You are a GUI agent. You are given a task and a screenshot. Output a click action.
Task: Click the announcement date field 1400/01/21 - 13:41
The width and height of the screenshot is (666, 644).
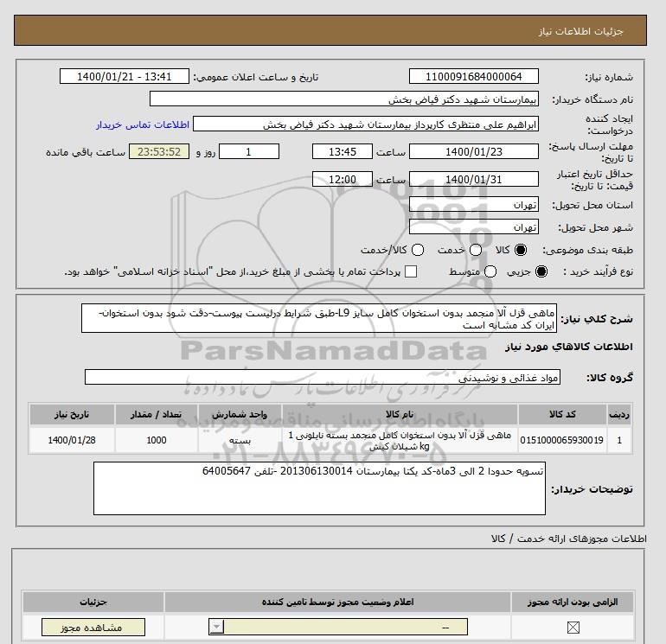pyautogui.click(x=124, y=77)
